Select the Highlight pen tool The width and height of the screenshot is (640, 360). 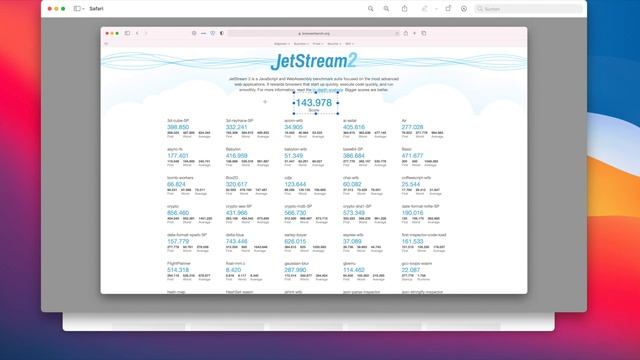click(425, 9)
